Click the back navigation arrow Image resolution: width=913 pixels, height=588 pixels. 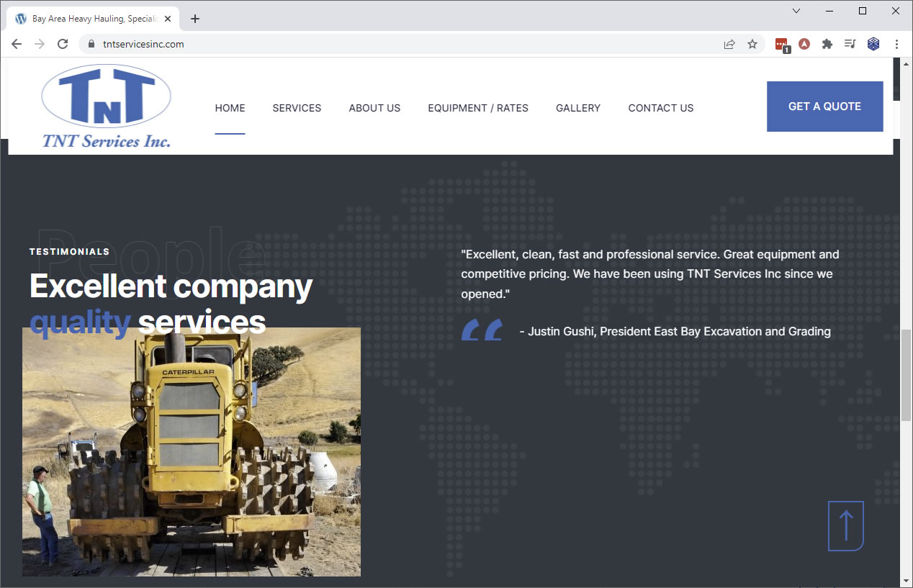coord(17,44)
